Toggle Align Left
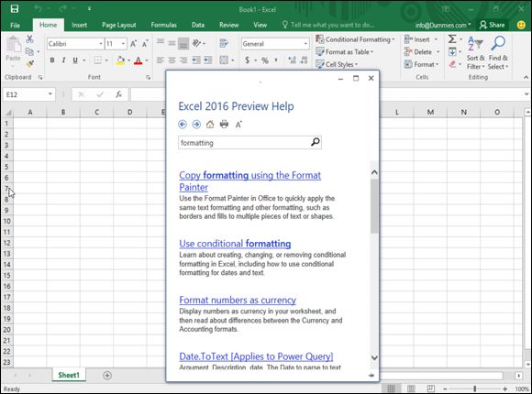Screen dimensions: 532x394 click(x=161, y=60)
